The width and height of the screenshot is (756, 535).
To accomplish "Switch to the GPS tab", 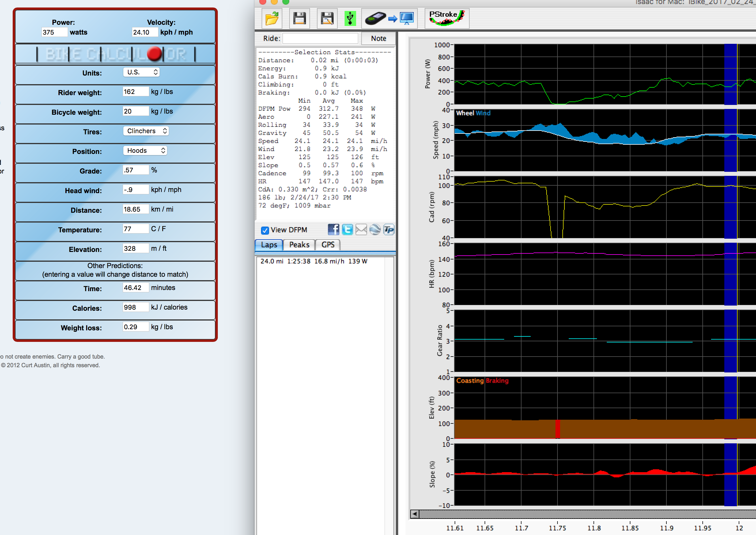I will pos(328,245).
